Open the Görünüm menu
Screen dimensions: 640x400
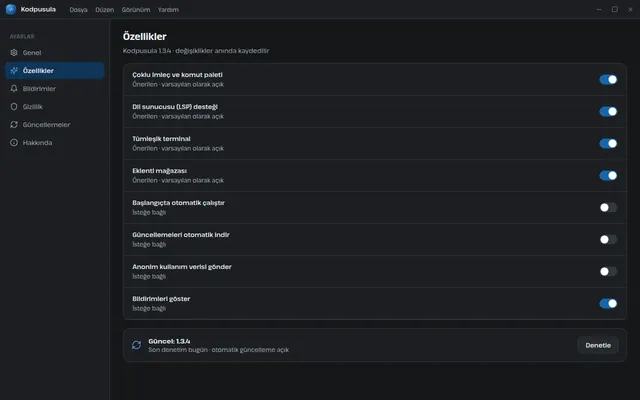[136, 9]
